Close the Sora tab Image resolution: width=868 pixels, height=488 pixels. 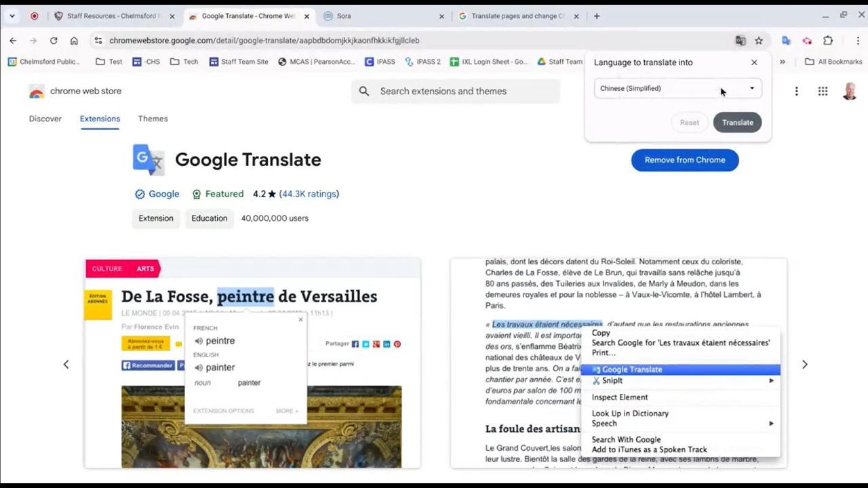(442, 16)
